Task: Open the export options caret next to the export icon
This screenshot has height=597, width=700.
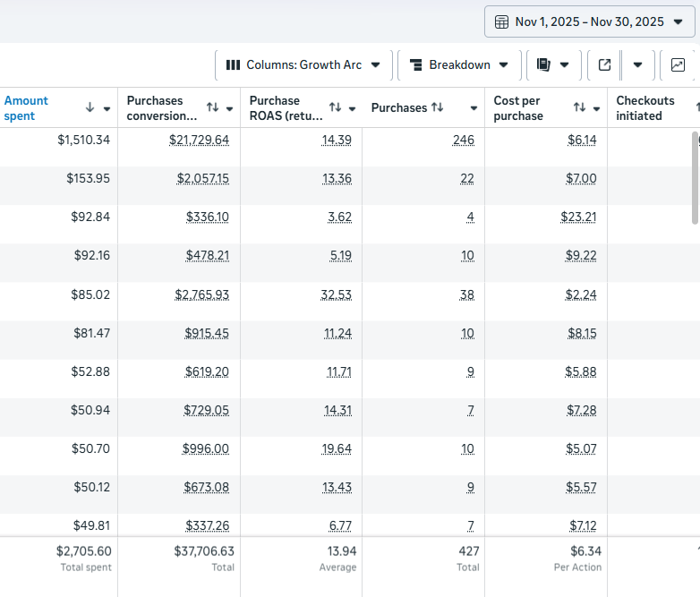Action: click(x=637, y=65)
